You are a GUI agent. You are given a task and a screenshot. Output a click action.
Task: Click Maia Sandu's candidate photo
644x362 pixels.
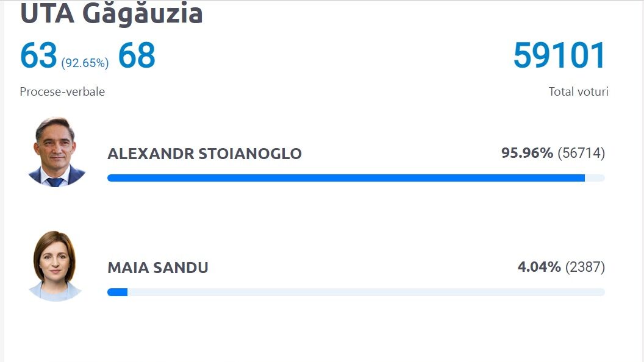pyautogui.click(x=55, y=266)
